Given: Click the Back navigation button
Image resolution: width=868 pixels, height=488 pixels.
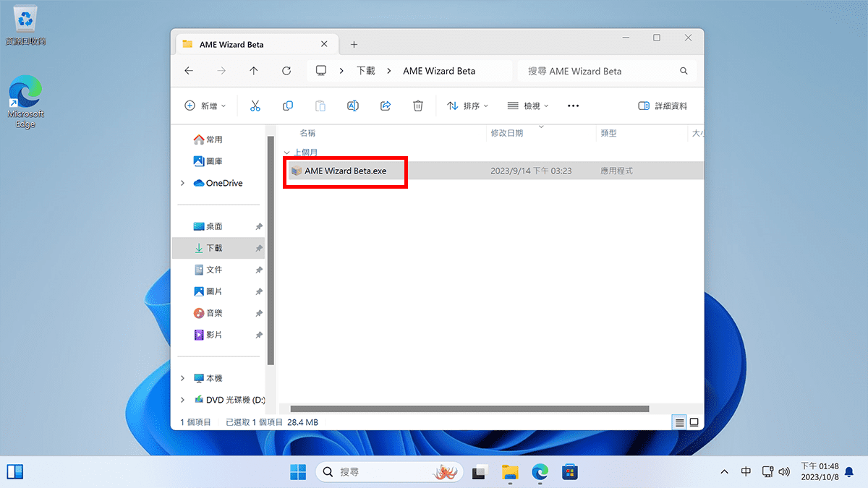Looking at the screenshot, I should tap(189, 70).
